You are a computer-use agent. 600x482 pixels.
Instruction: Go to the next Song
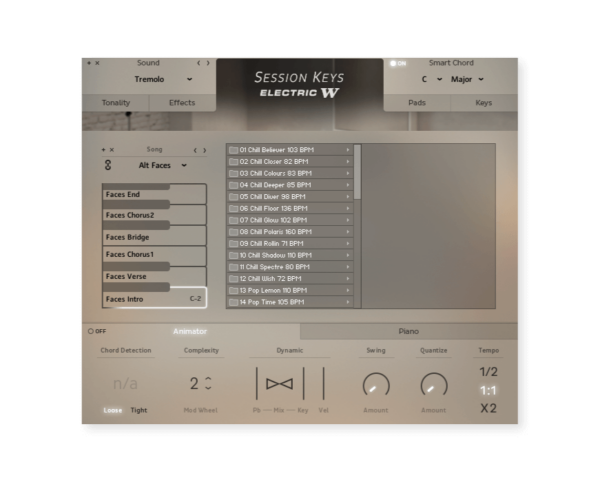click(x=205, y=150)
